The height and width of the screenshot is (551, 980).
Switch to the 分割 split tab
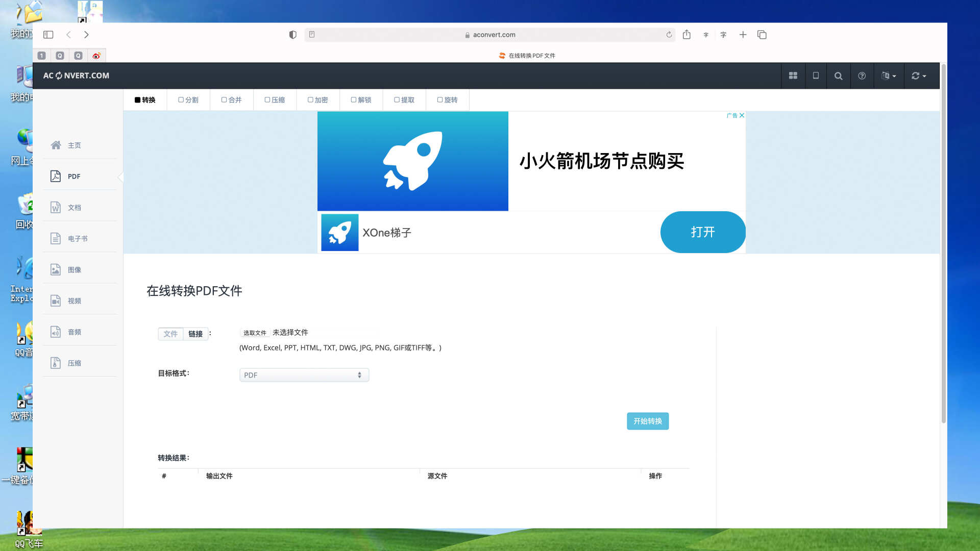click(188, 100)
